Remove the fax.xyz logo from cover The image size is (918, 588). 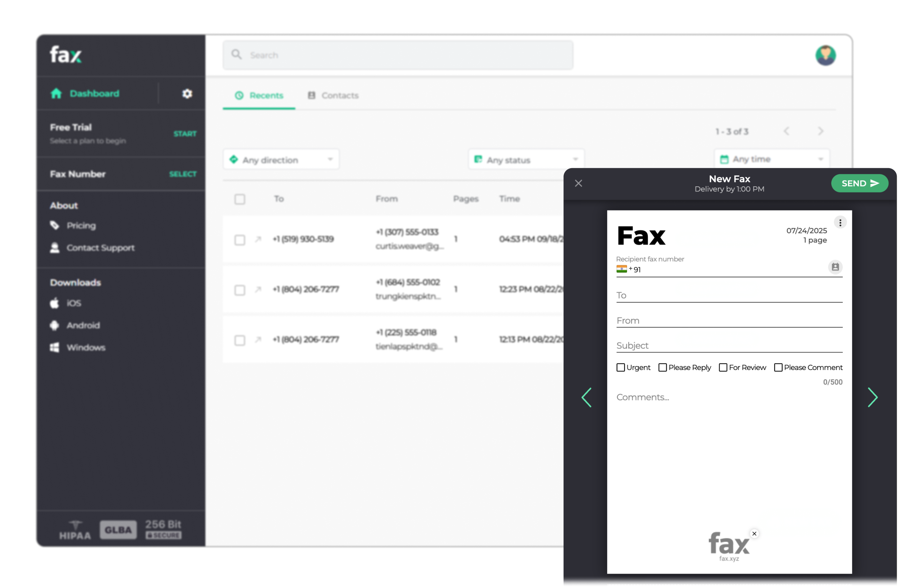(754, 533)
